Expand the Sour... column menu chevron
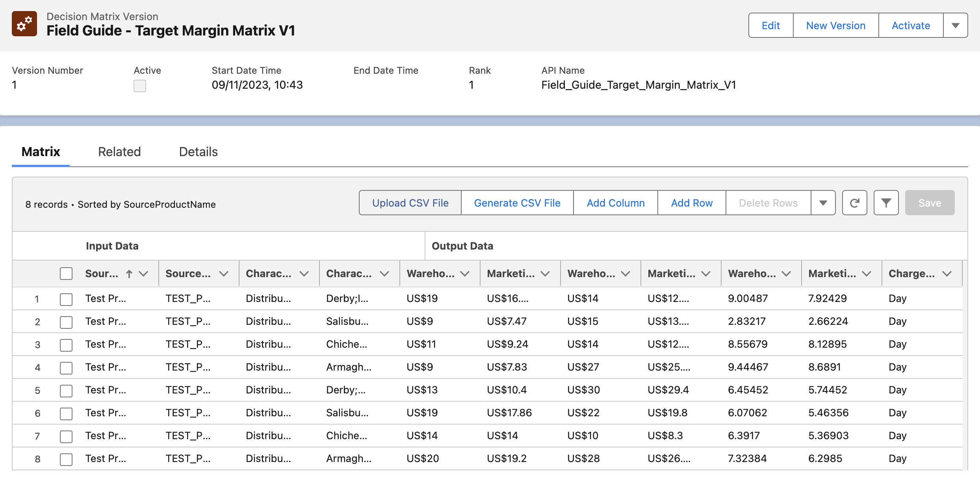Image resolution: width=980 pixels, height=477 pixels. pos(144,274)
